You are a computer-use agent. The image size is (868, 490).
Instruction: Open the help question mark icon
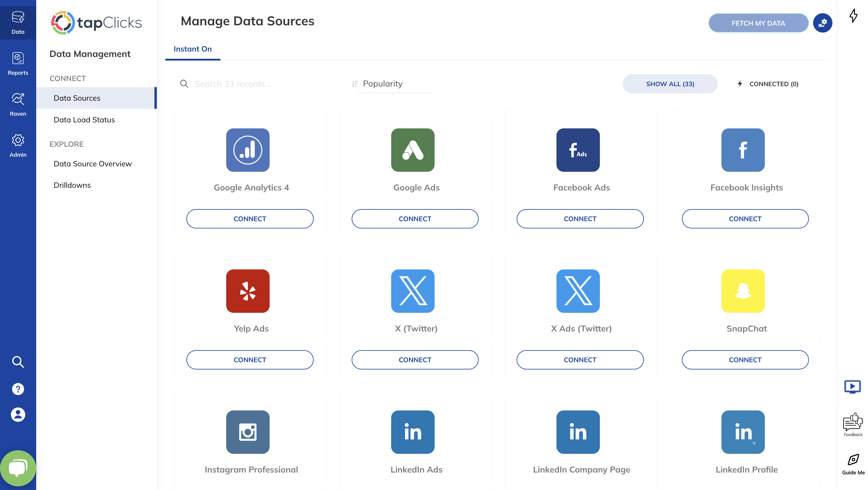click(x=18, y=389)
